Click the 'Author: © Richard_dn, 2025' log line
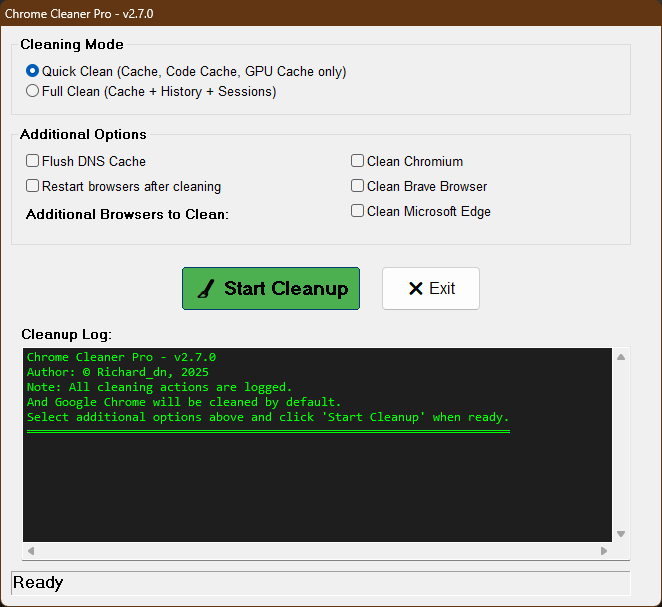Screen dimensions: 662x607 118,372
